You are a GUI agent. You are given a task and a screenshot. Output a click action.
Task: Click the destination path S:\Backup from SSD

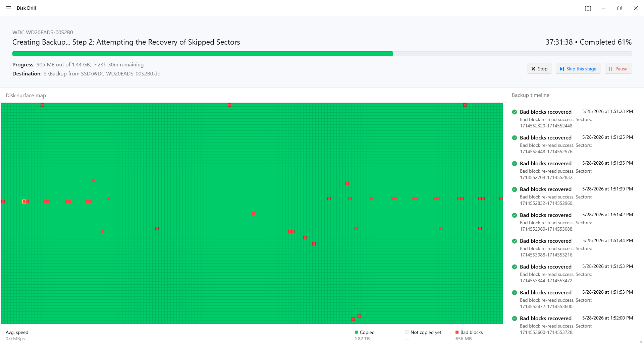[102, 74]
